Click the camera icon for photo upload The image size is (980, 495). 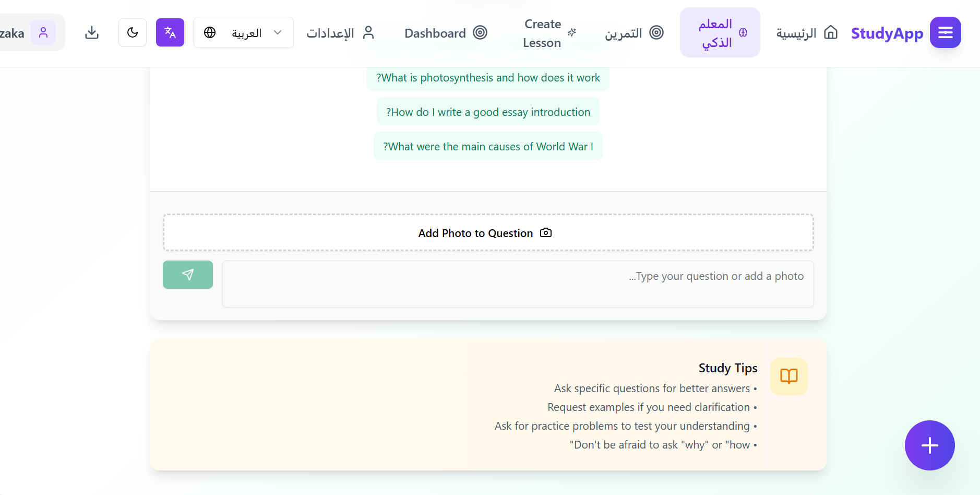(546, 233)
